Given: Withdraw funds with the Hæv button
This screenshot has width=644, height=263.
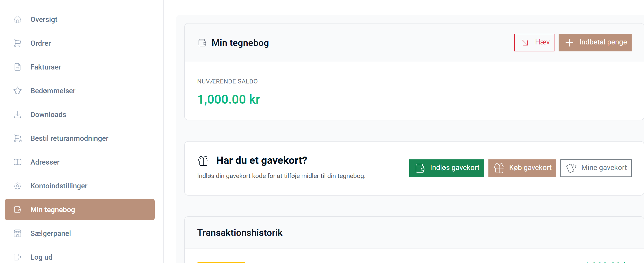Looking at the screenshot, I should [534, 43].
